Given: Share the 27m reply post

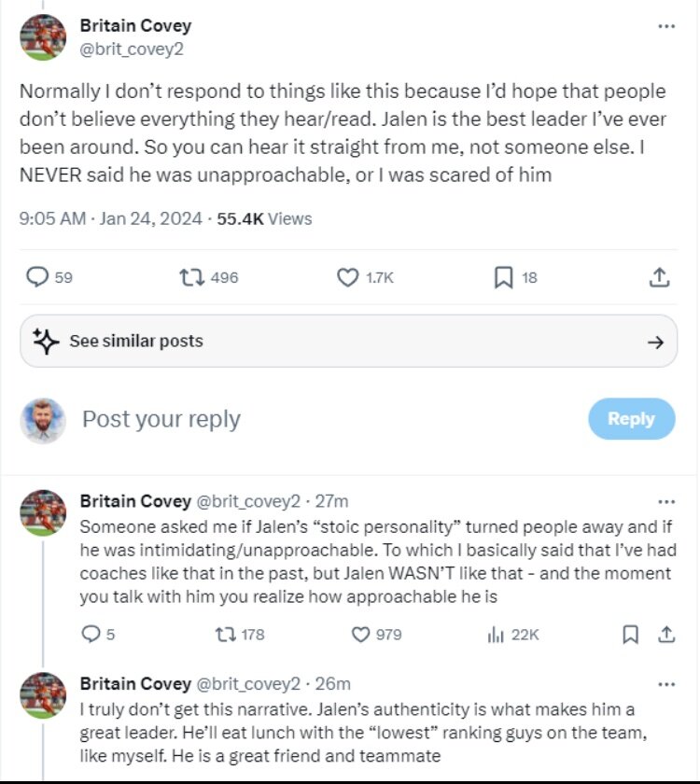Looking at the screenshot, I should 666,634.
